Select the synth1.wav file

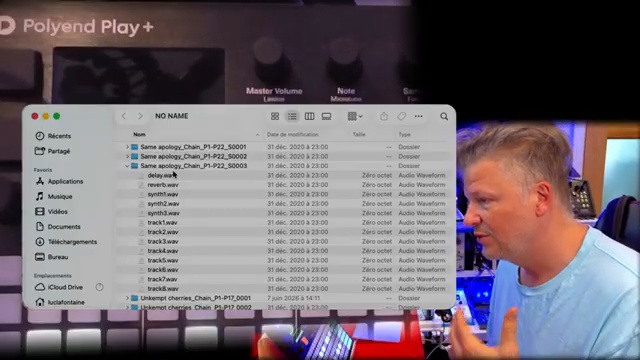(x=163, y=194)
